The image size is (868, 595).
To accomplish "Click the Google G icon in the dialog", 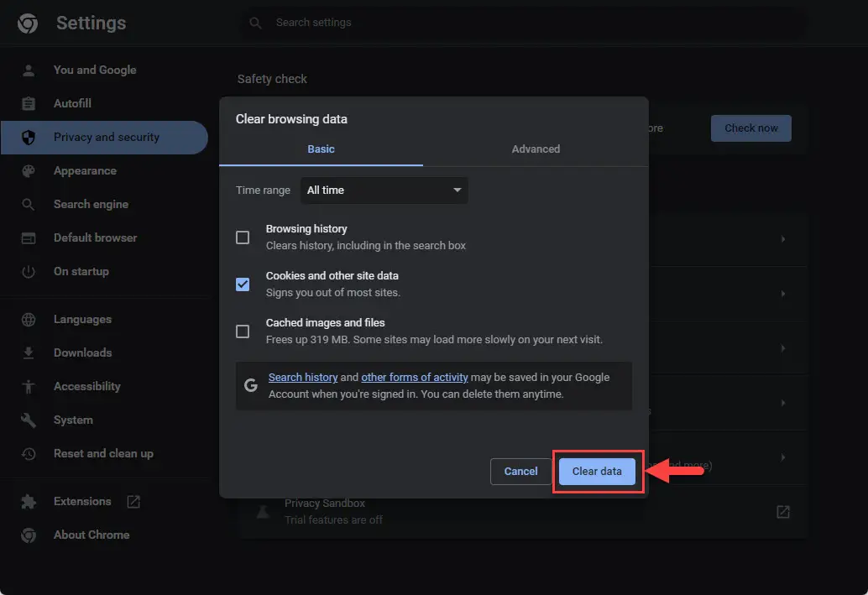I will tap(251, 385).
